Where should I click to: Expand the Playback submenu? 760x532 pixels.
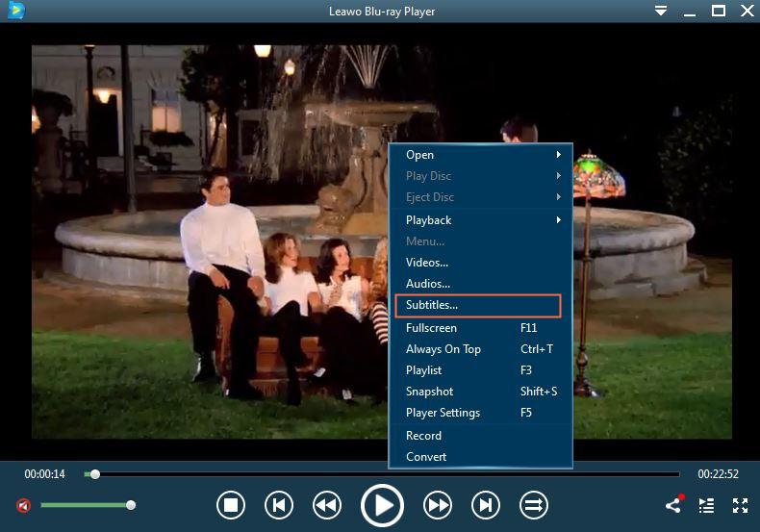[x=481, y=220]
